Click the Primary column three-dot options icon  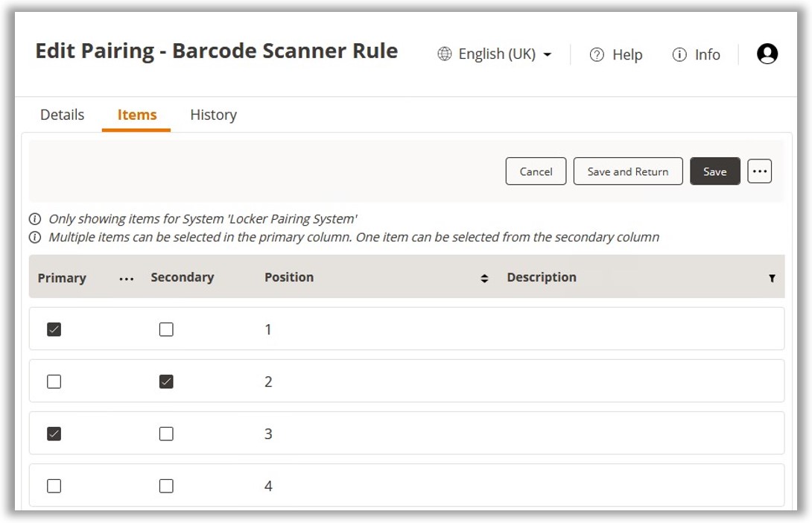[127, 278]
